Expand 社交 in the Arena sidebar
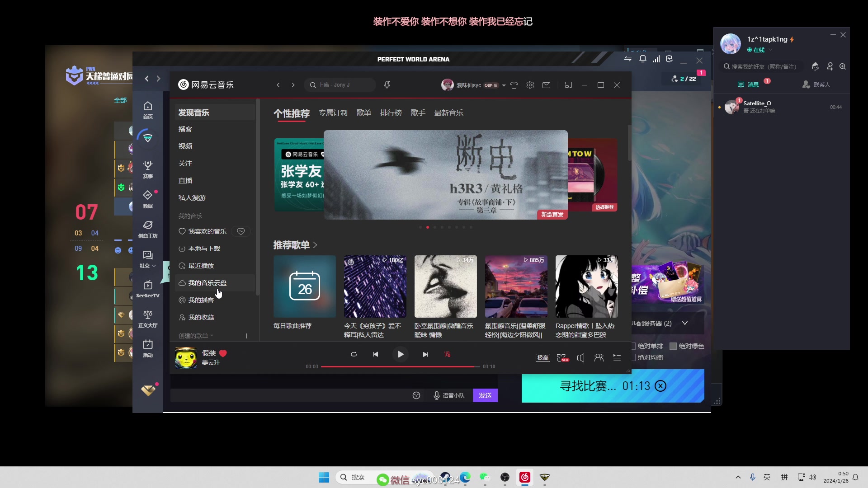The height and width of the screenshot is (488, 868). [x=148, y=259]
